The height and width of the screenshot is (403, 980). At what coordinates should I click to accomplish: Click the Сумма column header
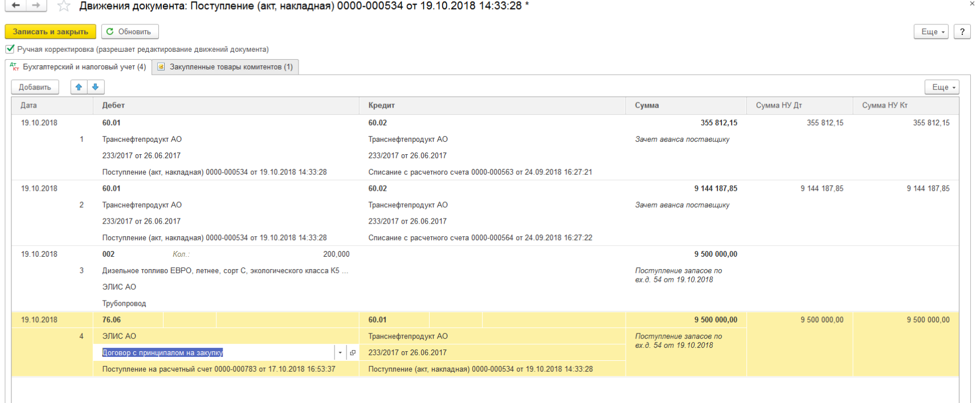pyautogui.click(x=647, y=105)
